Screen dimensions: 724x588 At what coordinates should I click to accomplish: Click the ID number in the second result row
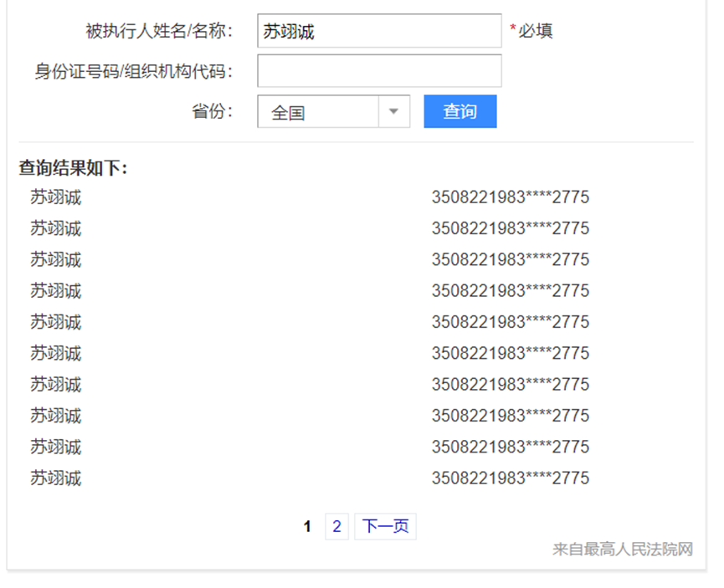(x=510, y=229)
